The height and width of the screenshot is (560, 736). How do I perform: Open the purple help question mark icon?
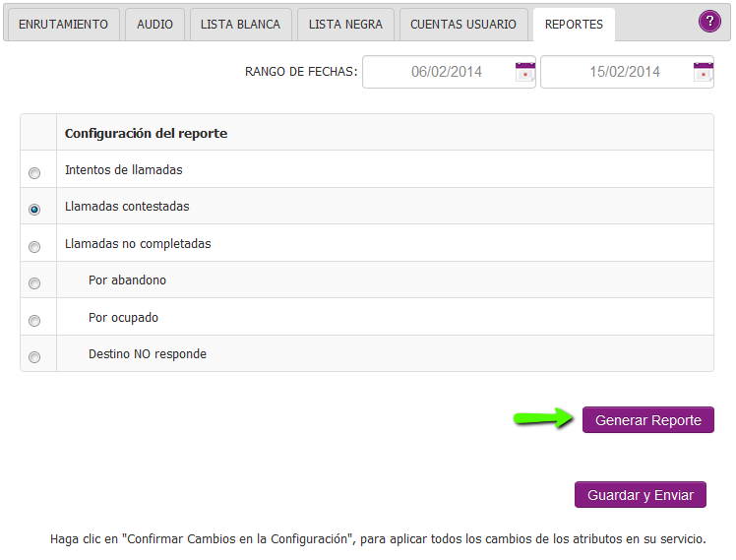(x=709, y=21)
